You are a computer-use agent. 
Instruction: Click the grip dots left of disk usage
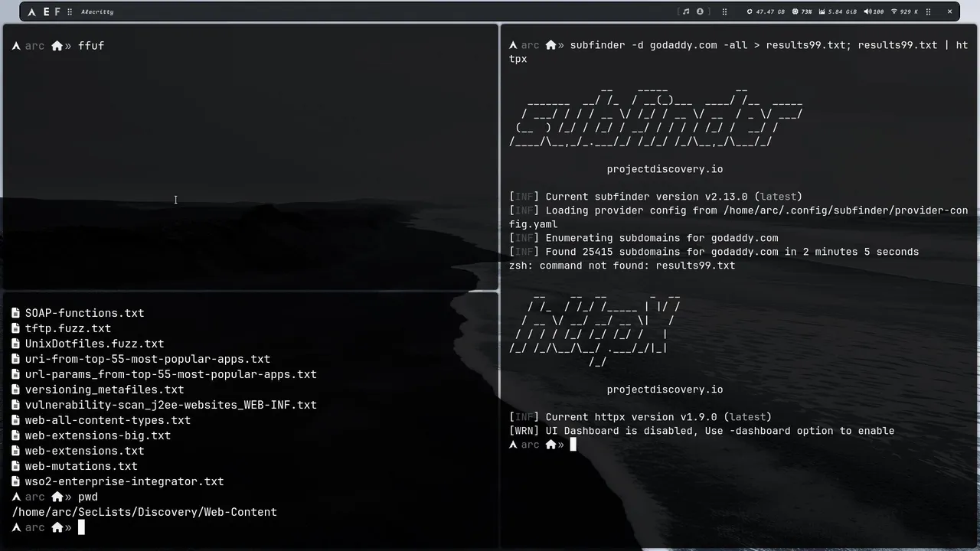coord(725,11)
